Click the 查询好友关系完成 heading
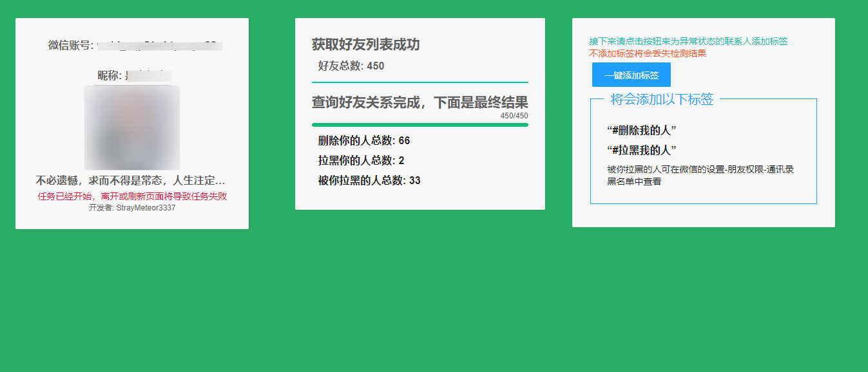Image resolution: width=868 pixels, height=372 pixels. [x=420, y=102]
